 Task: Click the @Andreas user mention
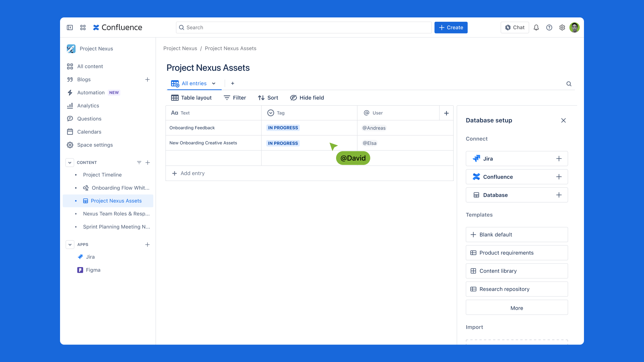click(x=374, y=128)
